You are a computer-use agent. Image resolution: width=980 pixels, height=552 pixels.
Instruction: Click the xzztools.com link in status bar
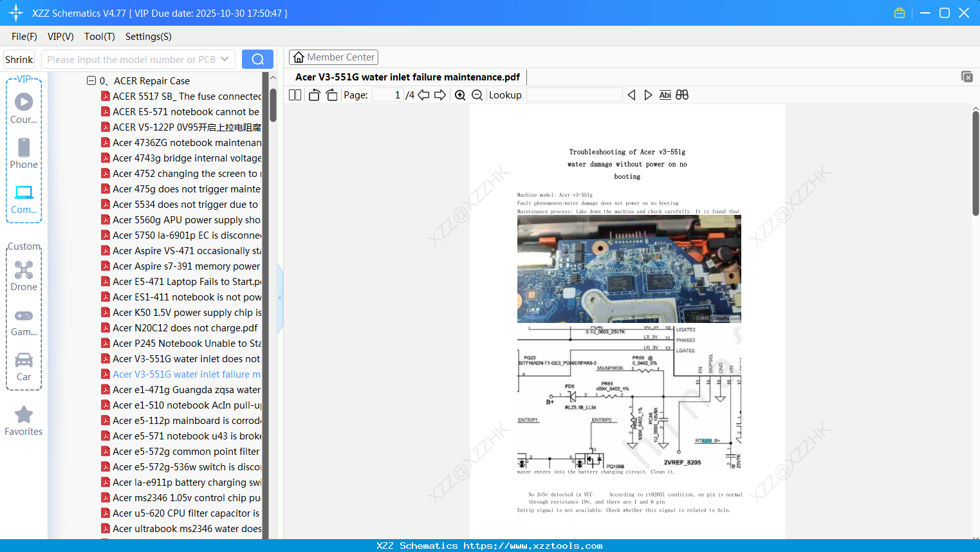click(533, 546)
